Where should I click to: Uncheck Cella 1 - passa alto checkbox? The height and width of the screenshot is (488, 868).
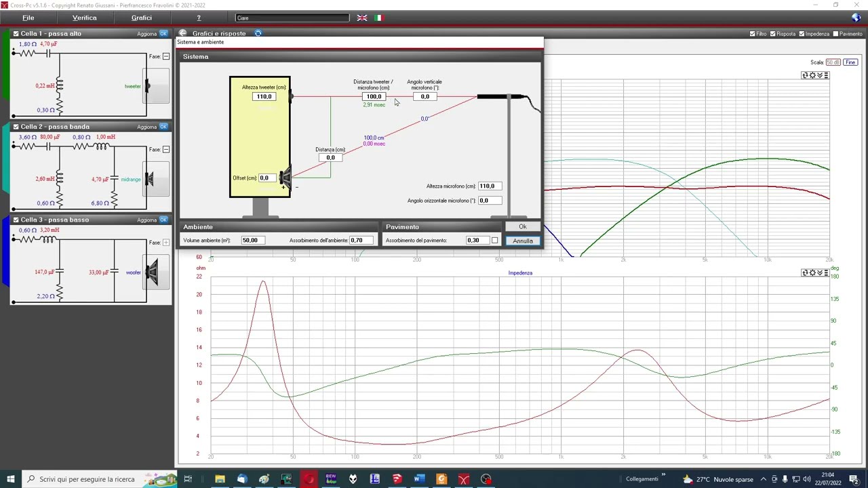(16, 33)
